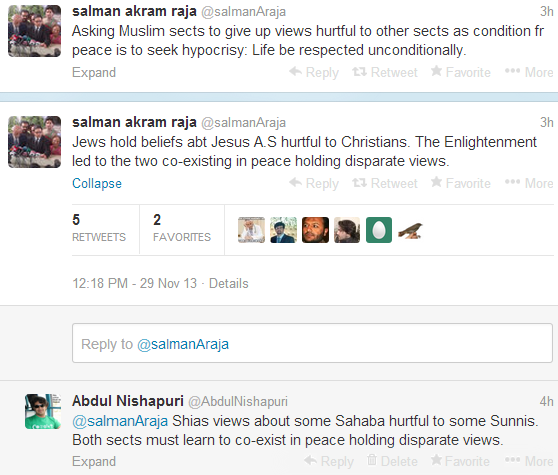Collapse the Jews hold beliefs tweet

97,183
